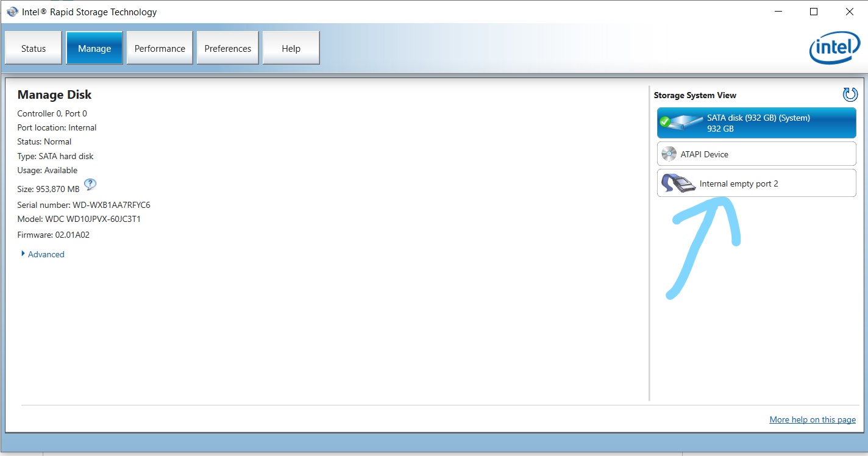Click the highlighted SATA disk System panel
The image size is (868, 456).
(x=756, y=123)
